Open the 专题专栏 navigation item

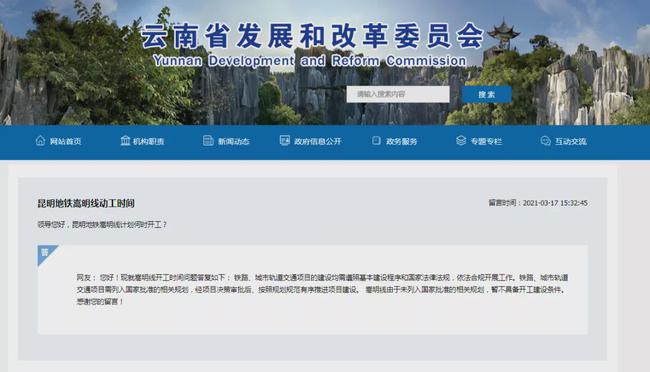486,141
